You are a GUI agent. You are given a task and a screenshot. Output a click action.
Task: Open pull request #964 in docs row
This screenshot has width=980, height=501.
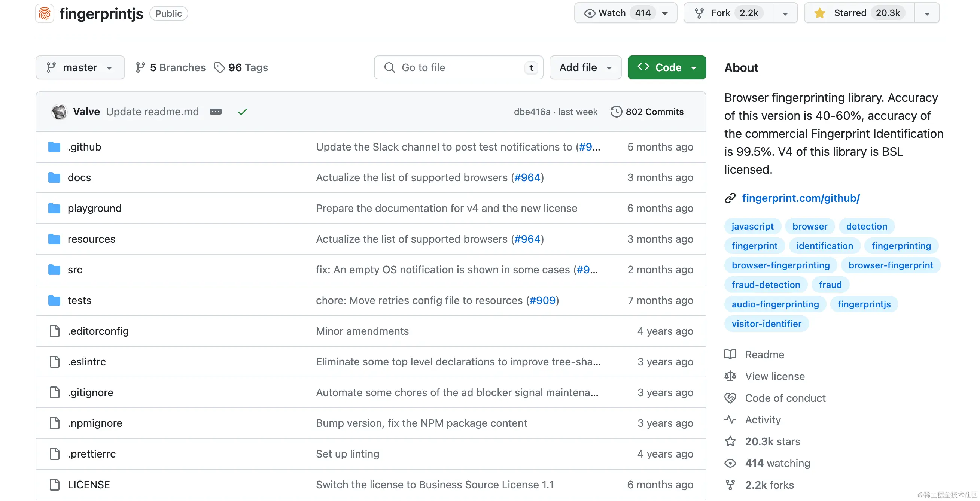pyautogui.click(x=527, y=177)
